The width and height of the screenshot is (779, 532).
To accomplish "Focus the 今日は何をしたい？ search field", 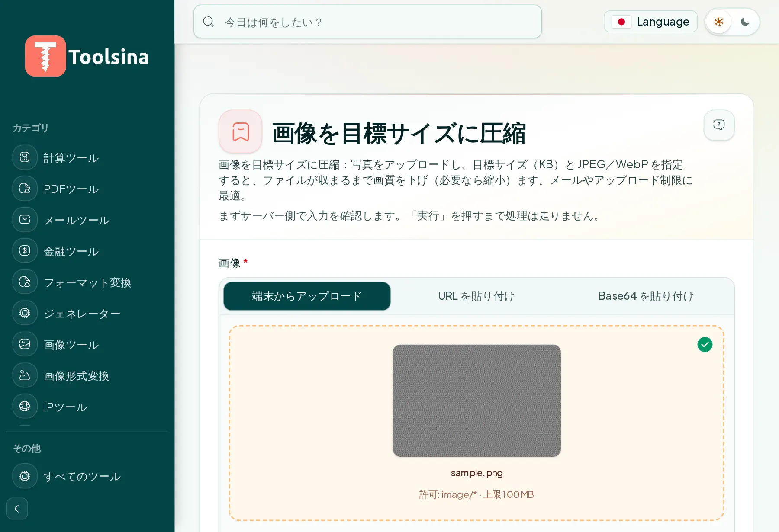I will pyautogui.click(x=367, y=22).
